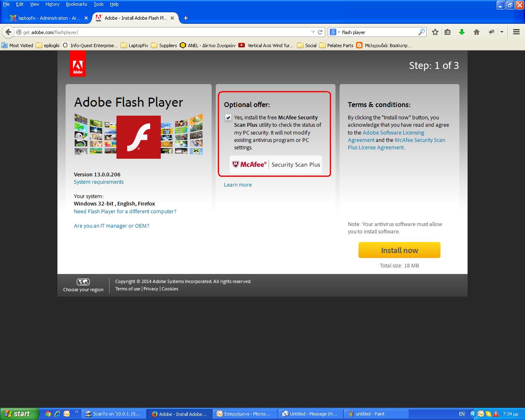
Task: Open the Bookmarks menu
Action: click(76, 4)
